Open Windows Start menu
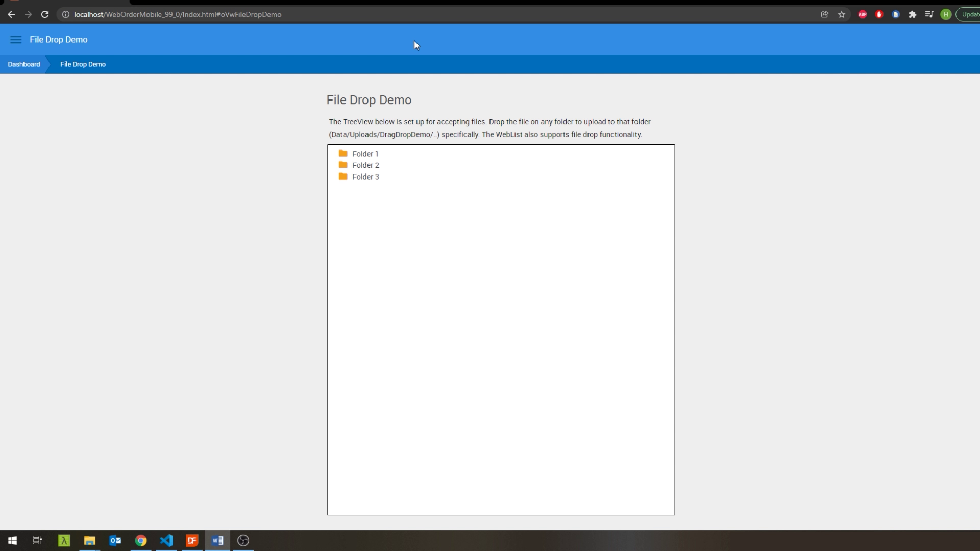980x551 pixels. [12, 540]
